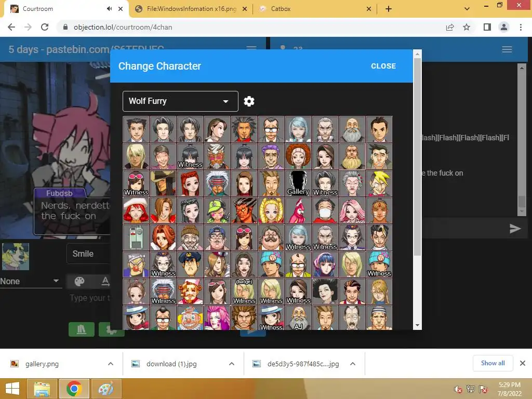Choose the red demon mask character
Screen dimensions: 532x399
244,210
